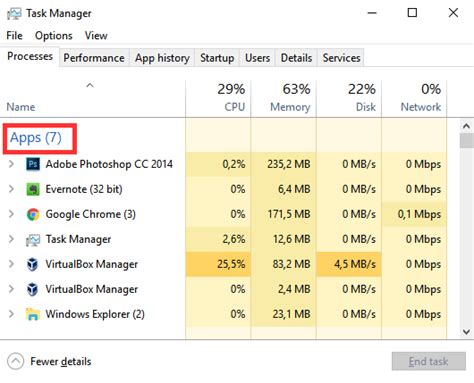This screenshot has width=474, height=383.
Task: Click the Task Manager row icon
Action: [x=33, y=240]
